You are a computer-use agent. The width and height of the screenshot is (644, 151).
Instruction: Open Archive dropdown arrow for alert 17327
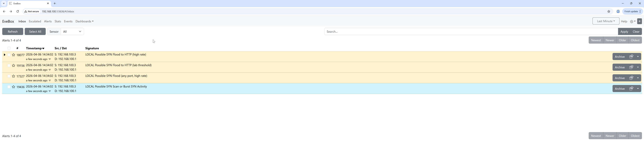(x=638, y=78)
